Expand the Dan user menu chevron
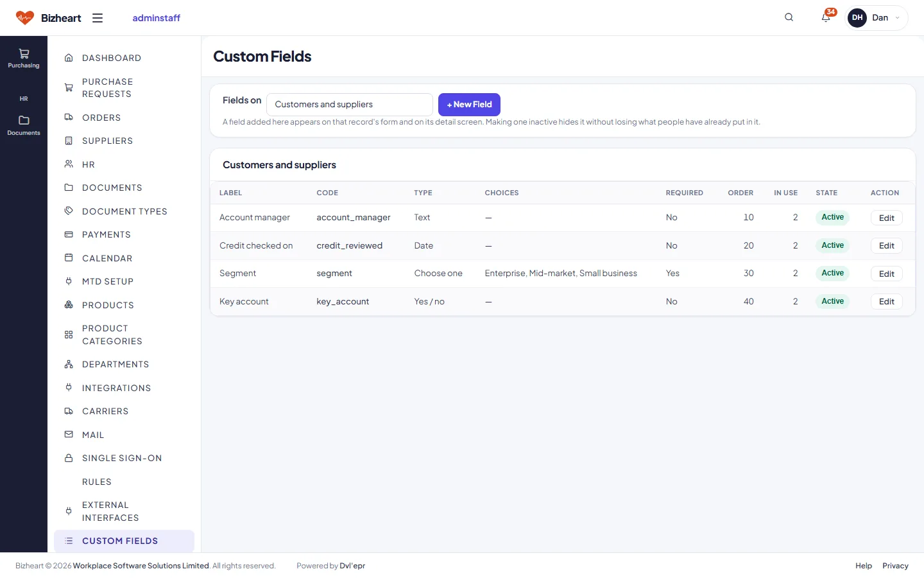Image resolution: width=924 pixels, height=578 pixels. [x=897, y=18]
